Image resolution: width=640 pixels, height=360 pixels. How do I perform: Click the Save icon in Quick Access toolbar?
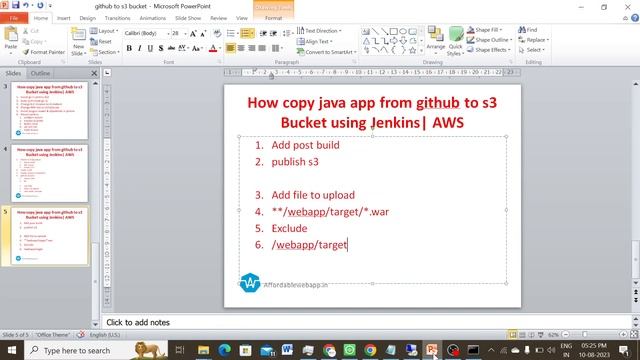pyautogui.click(x=16, y=5)
